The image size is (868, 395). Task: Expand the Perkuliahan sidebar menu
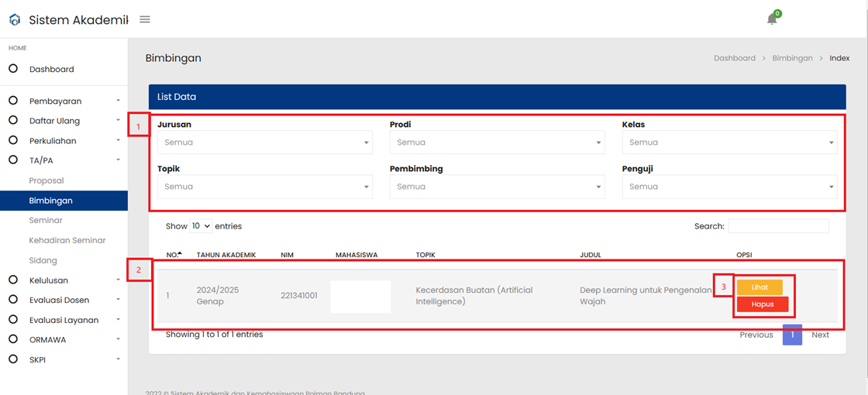pos(119,140)
